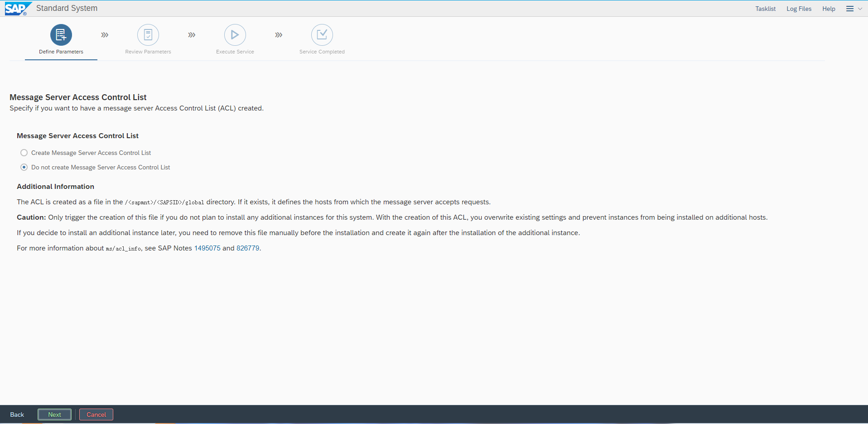Open SAP Note 1495075 link

207,248
